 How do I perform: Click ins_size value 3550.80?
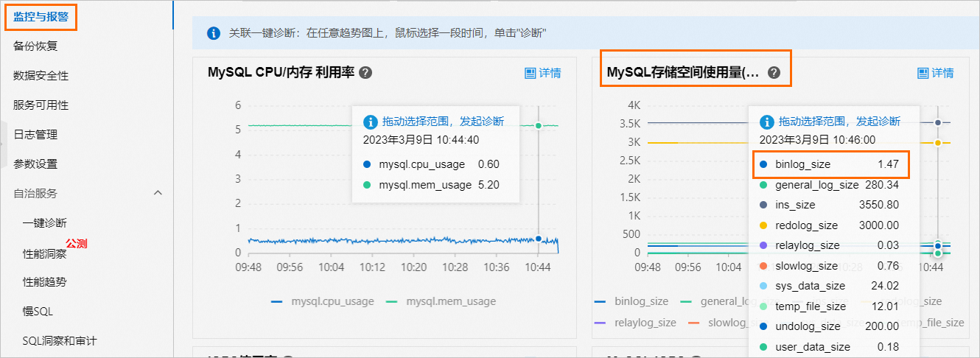pyautogui.click(x=879, y=205)
